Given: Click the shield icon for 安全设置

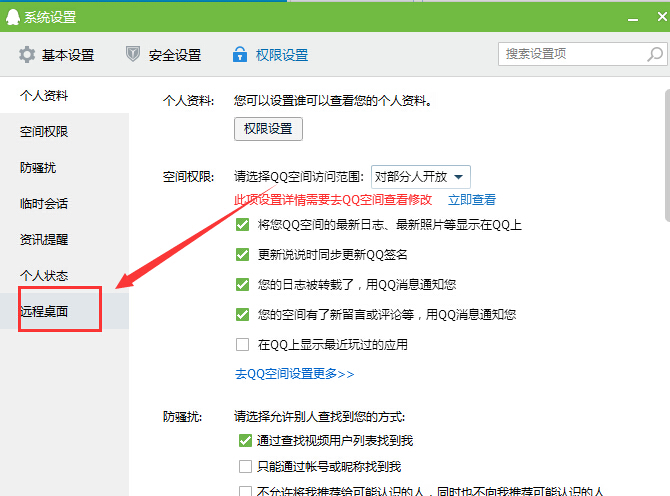Looking at the screenshot, I should 132,54.
